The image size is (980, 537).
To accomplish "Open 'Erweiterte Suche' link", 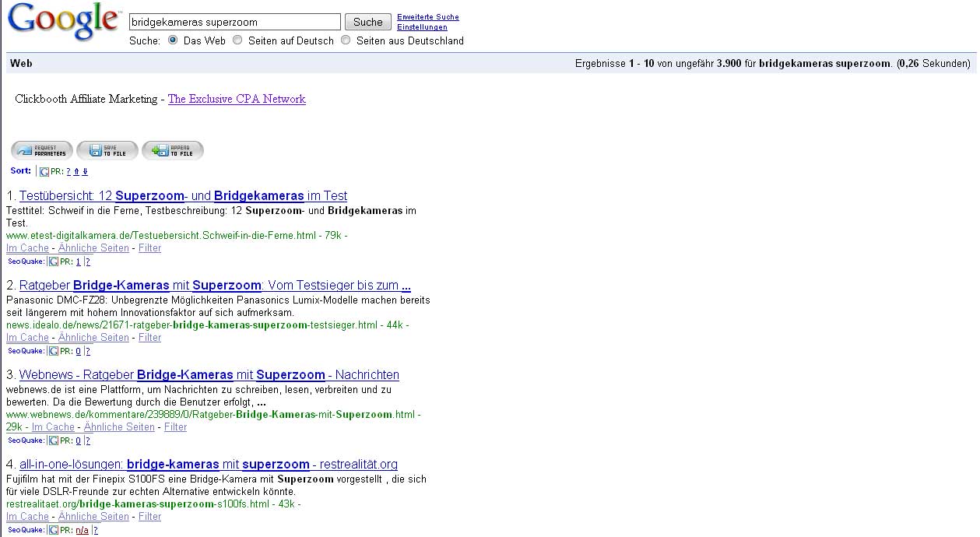I will pos(428,17).
